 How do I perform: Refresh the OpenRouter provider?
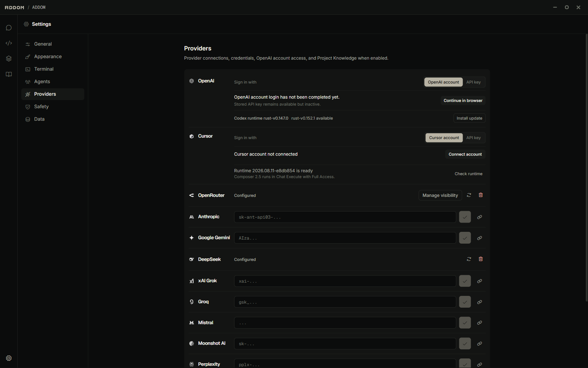tap(469, 195)
